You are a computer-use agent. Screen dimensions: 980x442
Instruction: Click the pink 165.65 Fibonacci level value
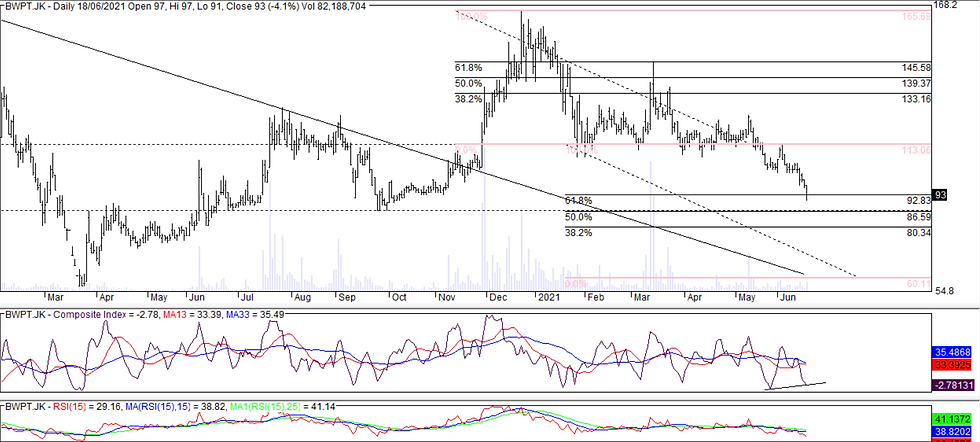coord(918,18)
